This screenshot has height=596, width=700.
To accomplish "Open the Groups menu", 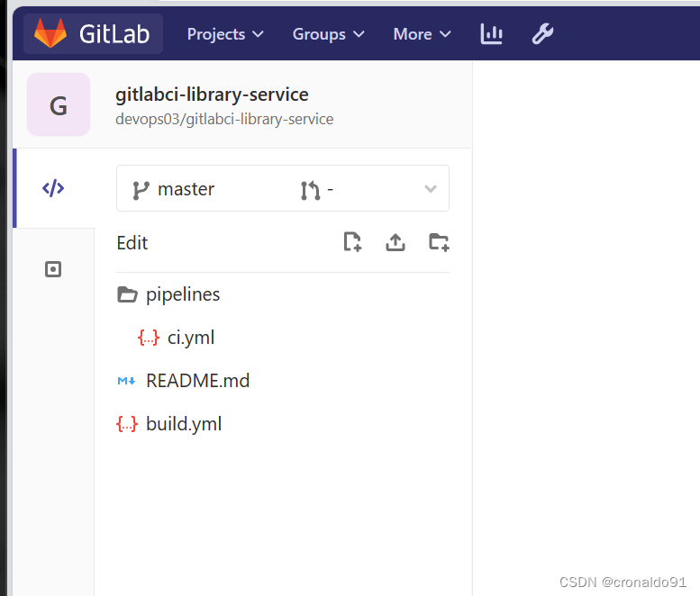I will (x=329, y=34).
